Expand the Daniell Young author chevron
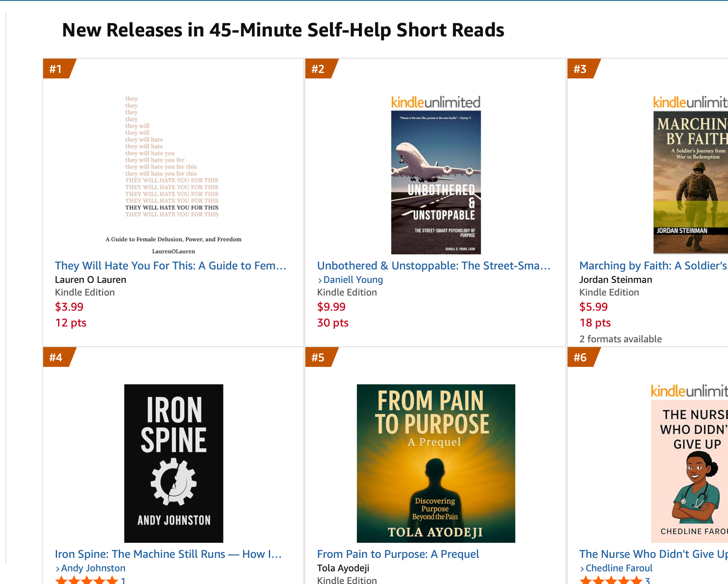The height and width of the screenshot is (584, 728). click(320, 280)
